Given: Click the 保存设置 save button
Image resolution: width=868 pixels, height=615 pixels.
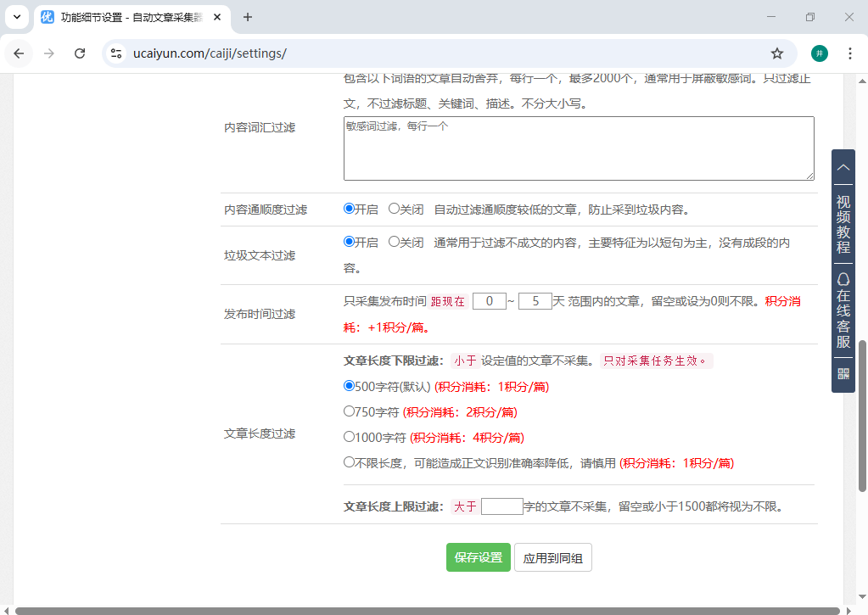Looking at the screenshot, I should click(x=478, y=557).
